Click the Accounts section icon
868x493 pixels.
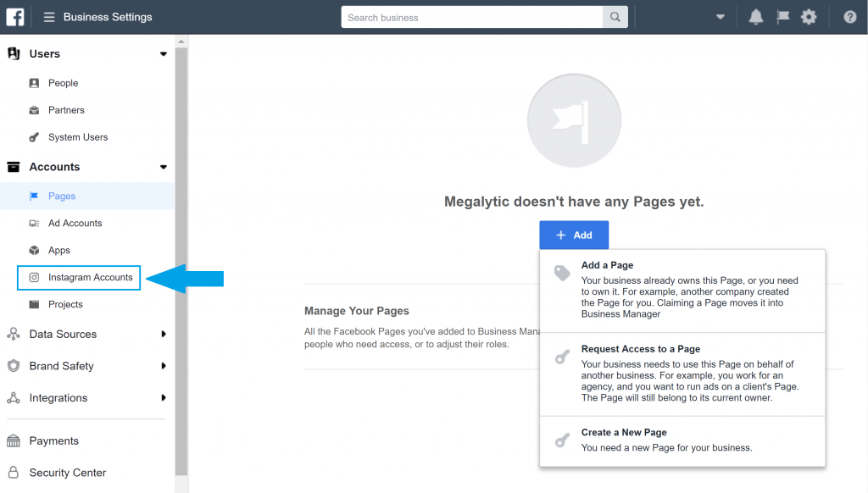coord(14,167)
